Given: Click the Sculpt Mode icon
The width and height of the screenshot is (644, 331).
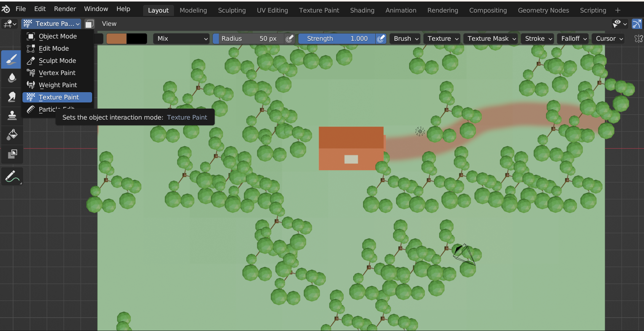Looking at the screenshot, I should 31,61.
